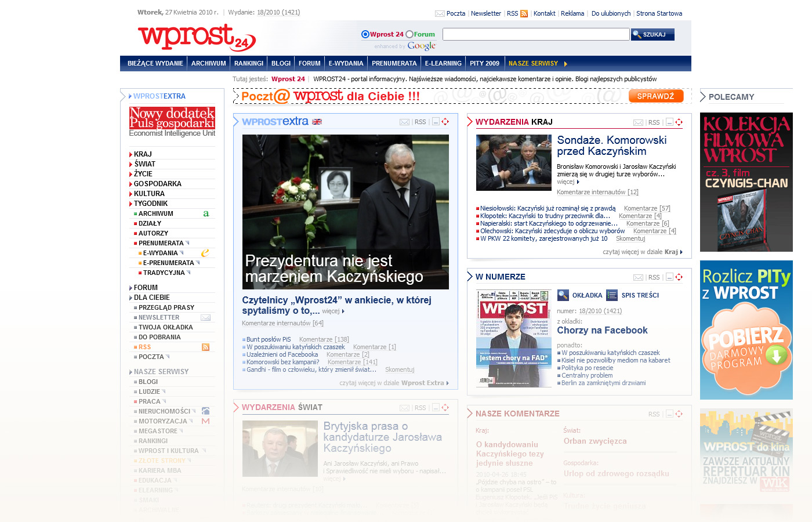The width and height of the screenshot is (812, 522).
Task: Select the Forum search radio button
Action: pyautogui.click(x=409, y=34)
